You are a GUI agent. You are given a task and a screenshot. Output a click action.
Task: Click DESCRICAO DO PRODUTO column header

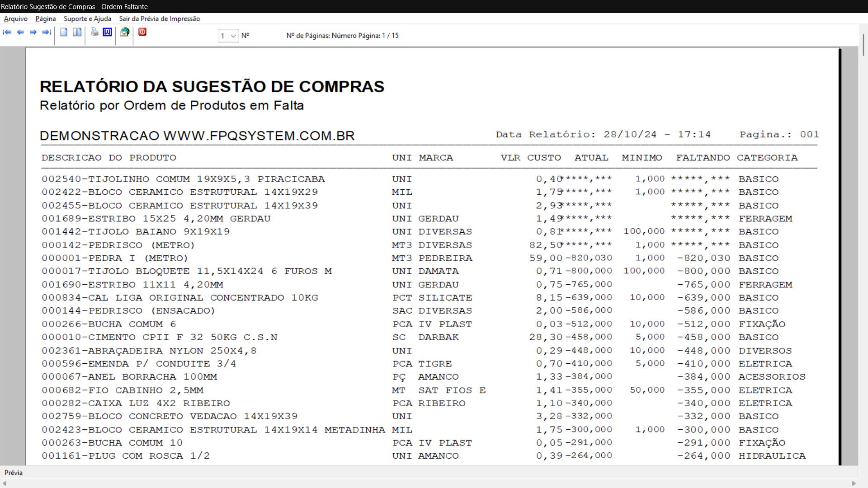click(109, 158)
